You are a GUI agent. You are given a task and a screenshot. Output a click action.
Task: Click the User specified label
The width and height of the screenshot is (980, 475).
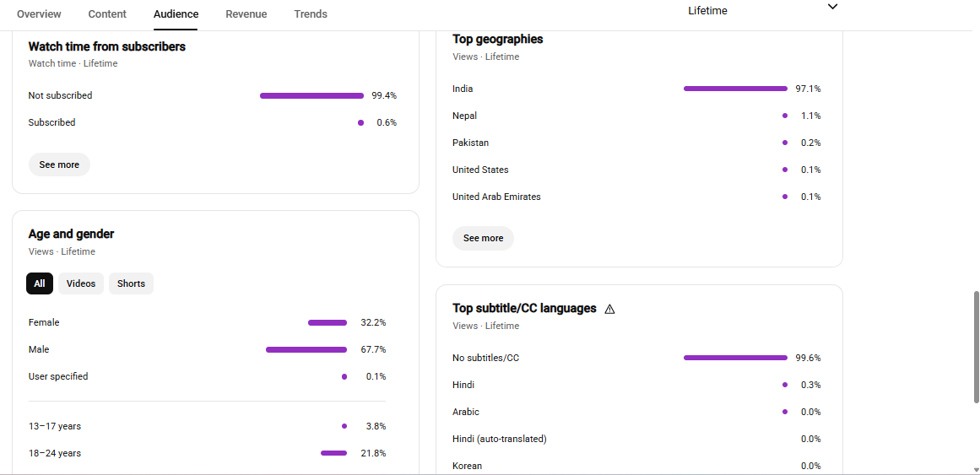[x=58, y=376]
